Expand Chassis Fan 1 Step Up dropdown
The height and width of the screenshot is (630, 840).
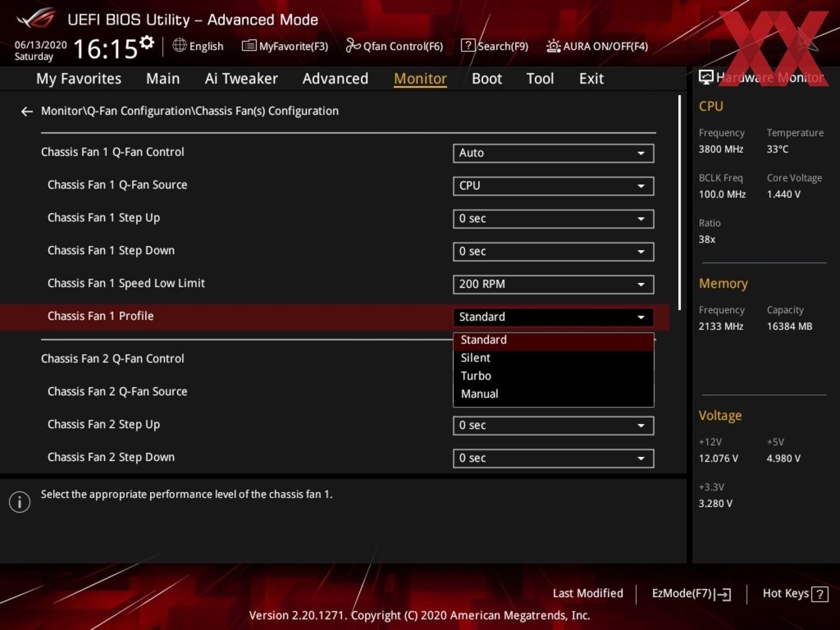click(553, 219)
